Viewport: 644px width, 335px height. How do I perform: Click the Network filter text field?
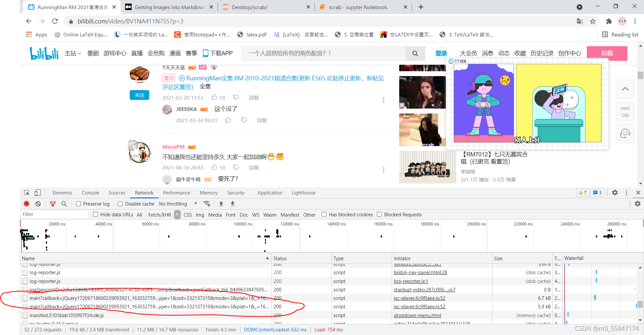click(x=54, y=214)
